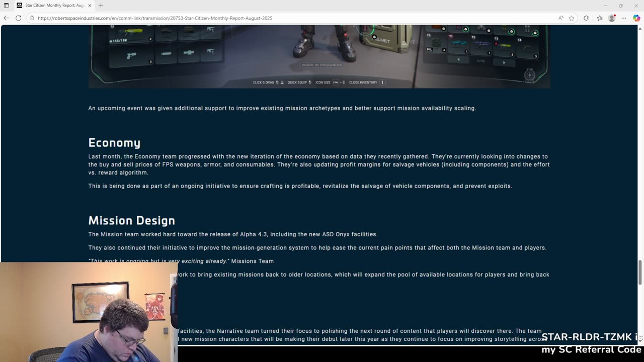Open the browser profile avatar
The width and height of the screenshot is (644, 362).
tap(612, 18)
